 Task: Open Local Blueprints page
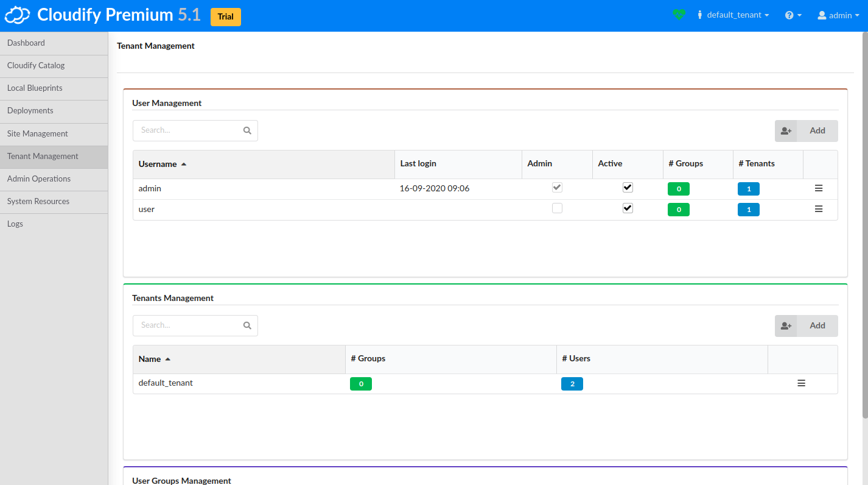coord(54,88)
